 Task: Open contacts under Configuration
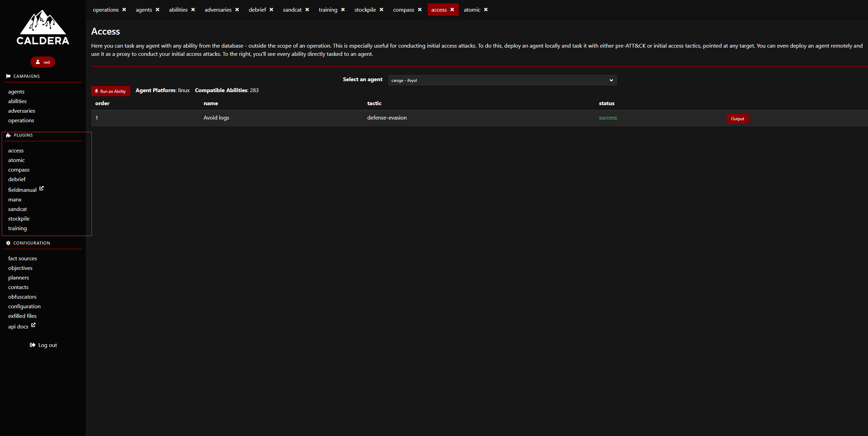tap(18, 287)
